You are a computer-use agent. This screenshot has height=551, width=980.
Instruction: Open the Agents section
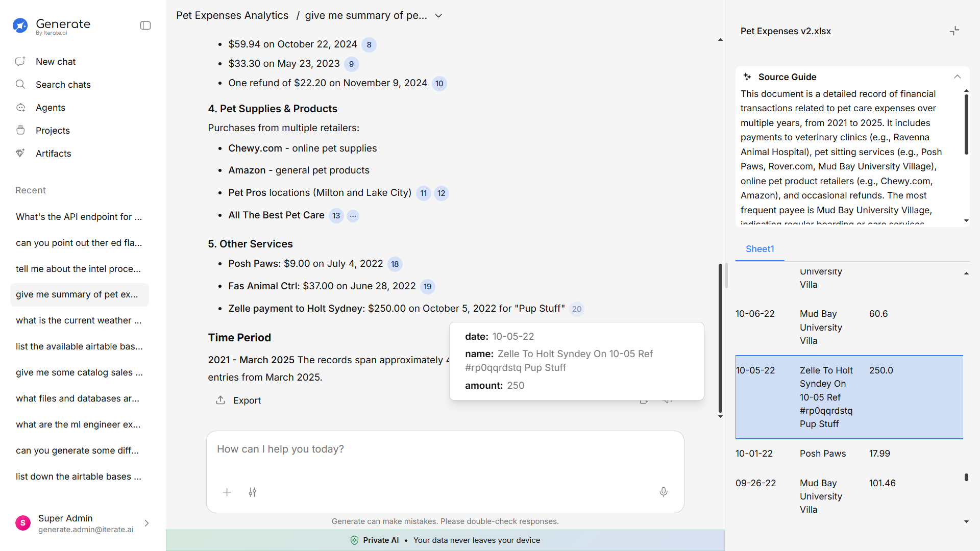(50, 108)
